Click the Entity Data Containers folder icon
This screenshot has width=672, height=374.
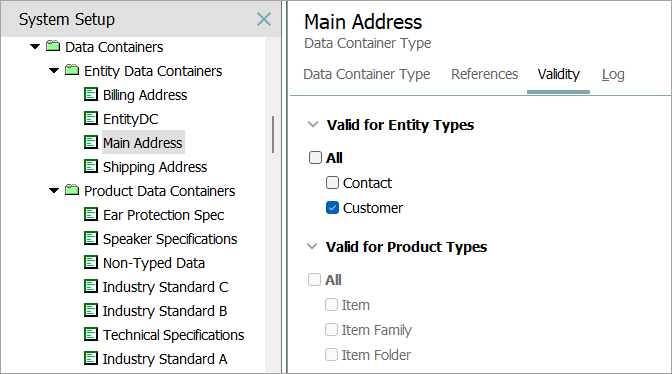[x=72, y=70]
